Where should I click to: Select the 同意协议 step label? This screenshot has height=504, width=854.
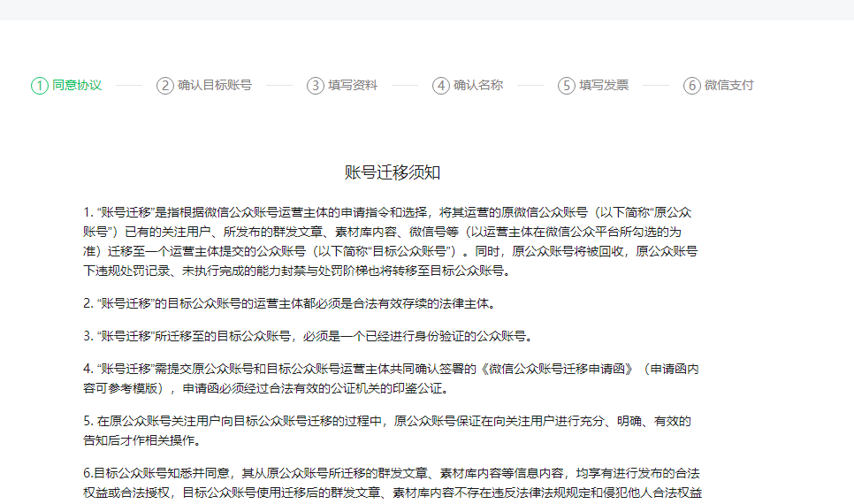point(77,85)
